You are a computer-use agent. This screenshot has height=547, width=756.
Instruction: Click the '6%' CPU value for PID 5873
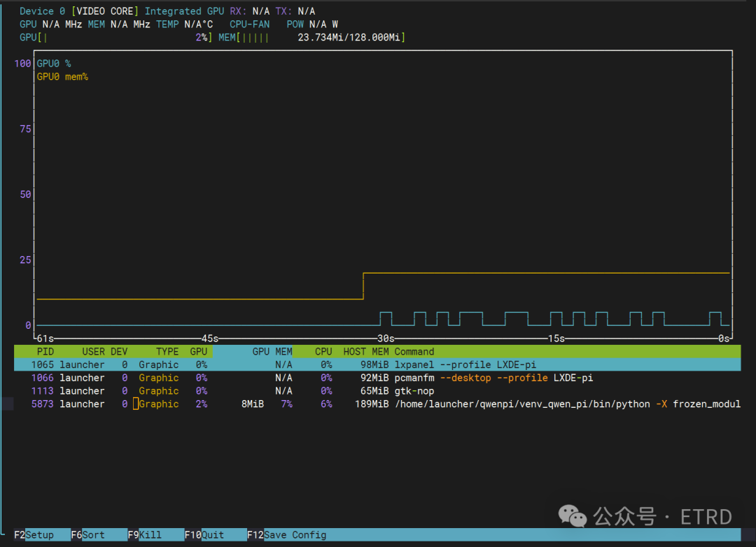point(326,404)
